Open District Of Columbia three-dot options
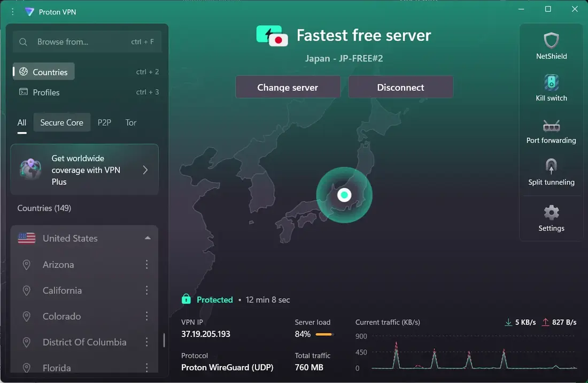 click(146, 342)
